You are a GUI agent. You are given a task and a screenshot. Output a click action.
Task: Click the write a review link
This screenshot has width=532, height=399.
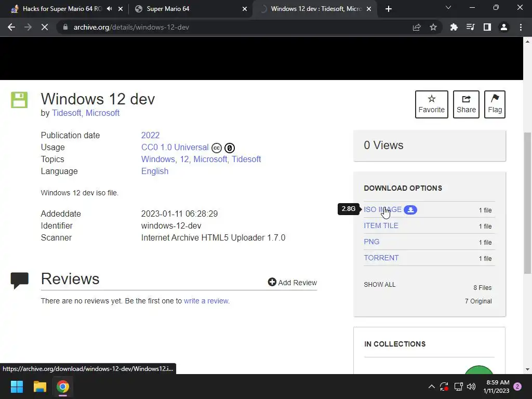[x=207, y=301]
